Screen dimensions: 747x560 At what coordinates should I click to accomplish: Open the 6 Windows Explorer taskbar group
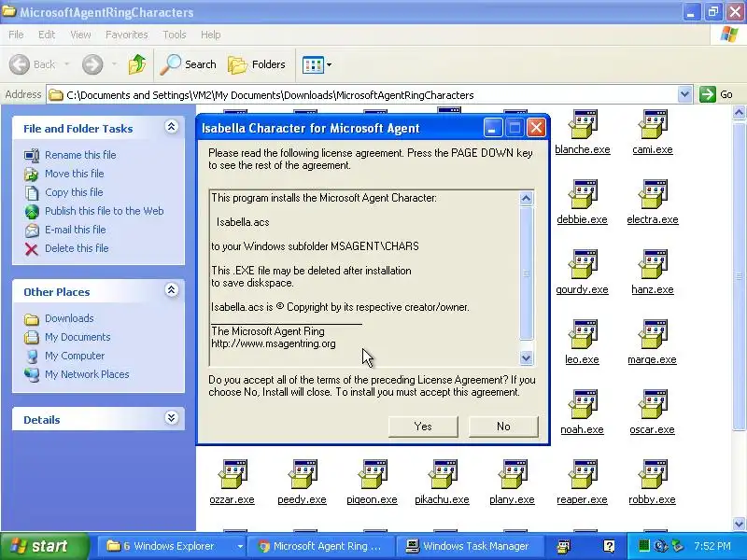[174, 546]
